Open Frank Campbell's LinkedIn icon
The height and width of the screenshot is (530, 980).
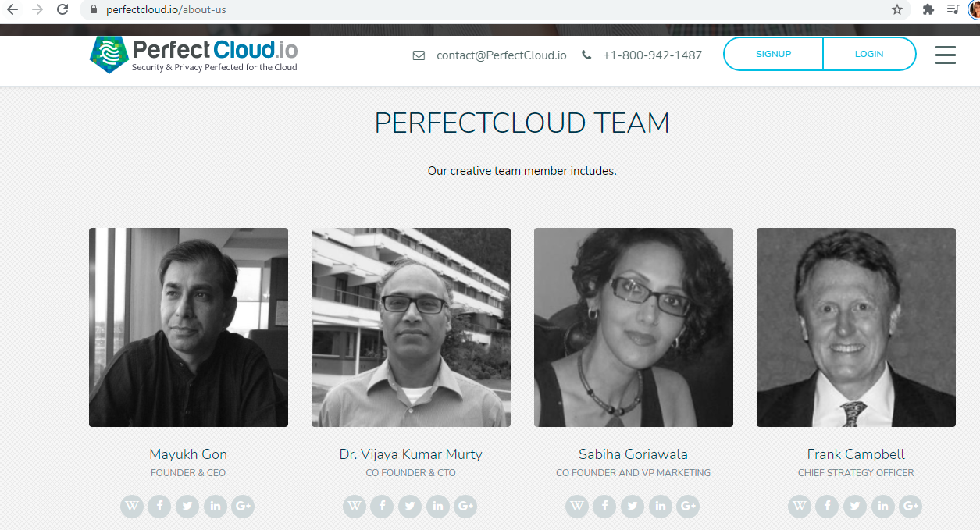[x=883, y=507]
